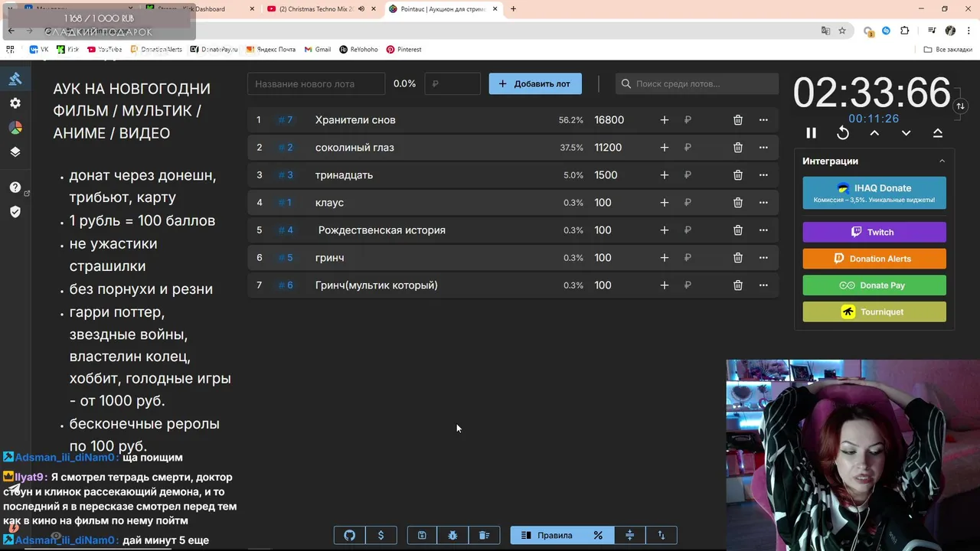The width and height of the screenshot is (980, 551).
Task: Toggle compact view button at bottom
Action: pos(629,536)
